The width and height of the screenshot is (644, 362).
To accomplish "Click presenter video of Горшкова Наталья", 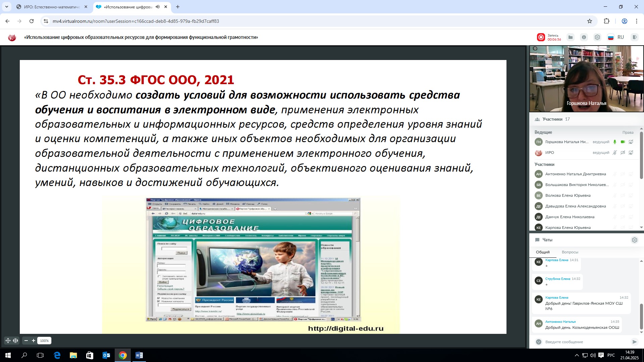I will tap(586, 79).
